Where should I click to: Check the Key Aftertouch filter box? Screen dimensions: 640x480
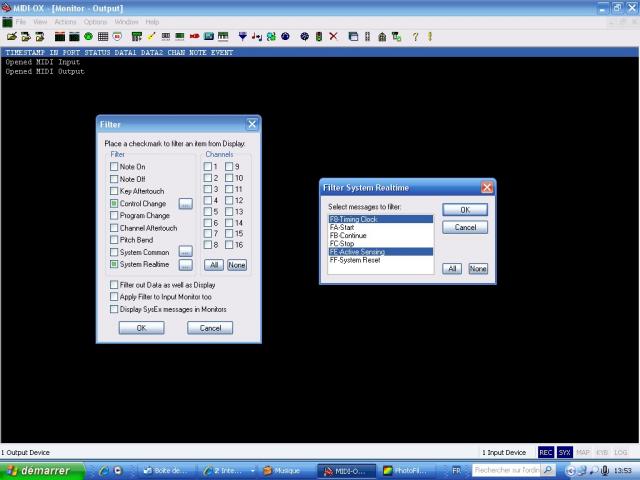(x=114, y=191)
